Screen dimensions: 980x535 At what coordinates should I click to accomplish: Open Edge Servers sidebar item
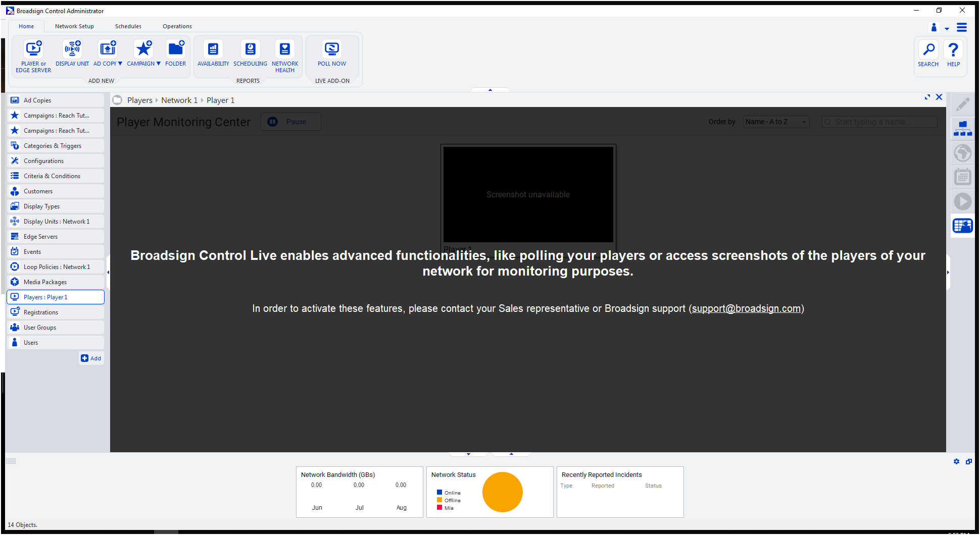56,237
